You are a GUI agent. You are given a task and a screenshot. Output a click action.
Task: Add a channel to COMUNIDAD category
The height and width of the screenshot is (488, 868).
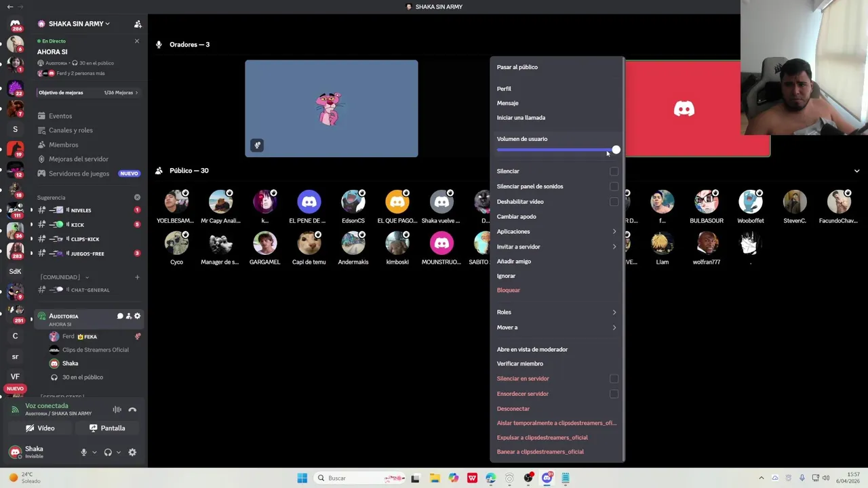(137, 277)
